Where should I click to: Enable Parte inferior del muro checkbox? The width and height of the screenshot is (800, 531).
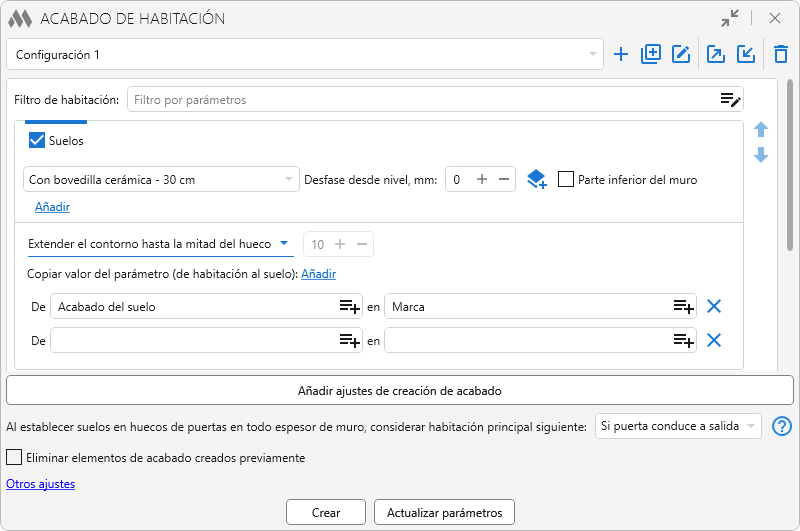point(566,180)
